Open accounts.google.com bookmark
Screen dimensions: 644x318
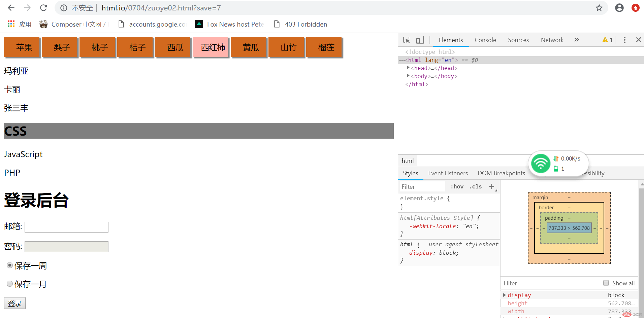152,24
